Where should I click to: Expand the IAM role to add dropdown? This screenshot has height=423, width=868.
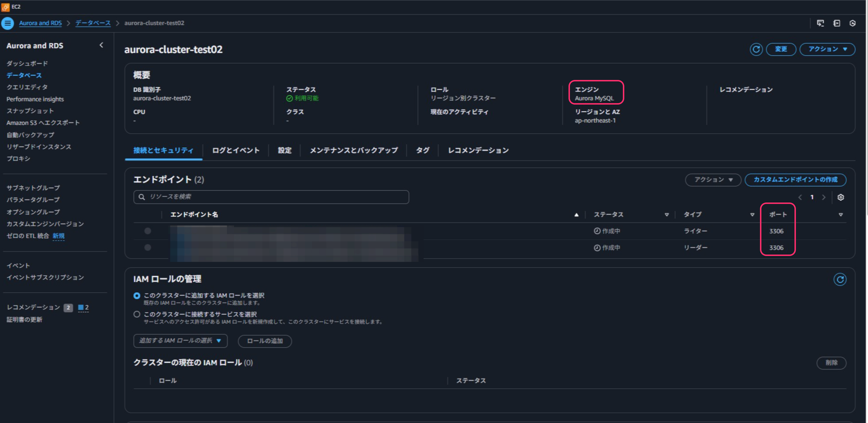click(180, 341)
